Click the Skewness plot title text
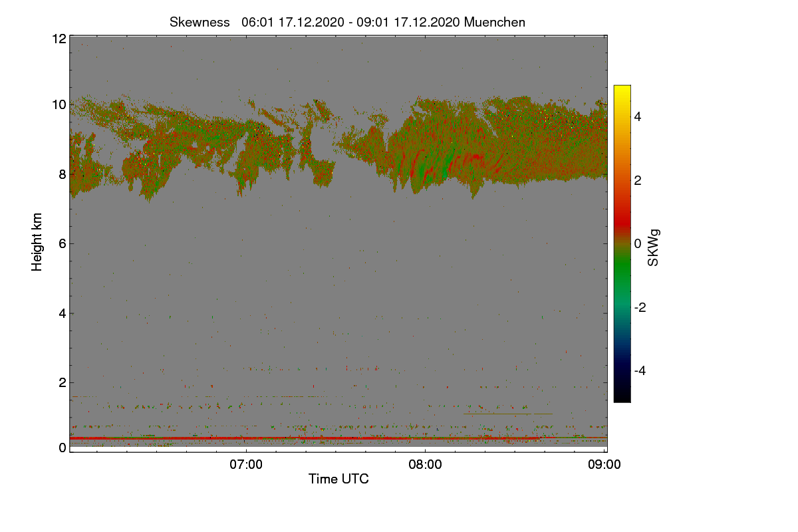This screenshot has height=532, width=798. 347,22
